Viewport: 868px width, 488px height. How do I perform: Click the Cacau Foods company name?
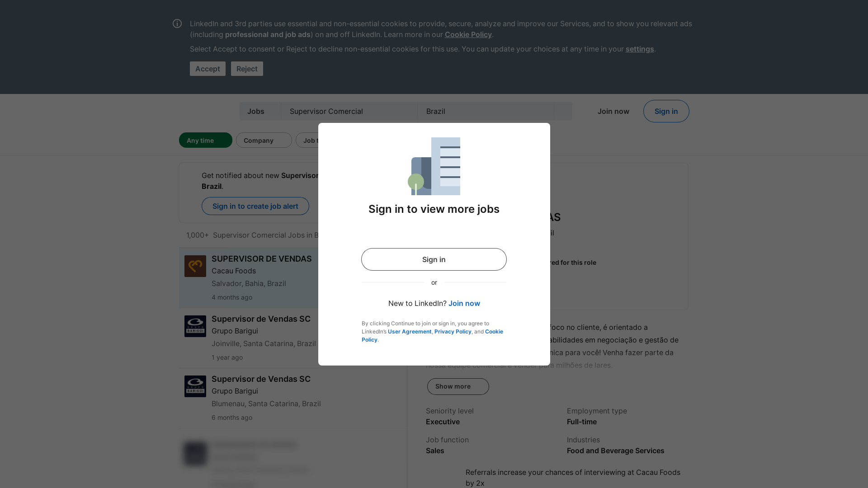click(234, 271)
